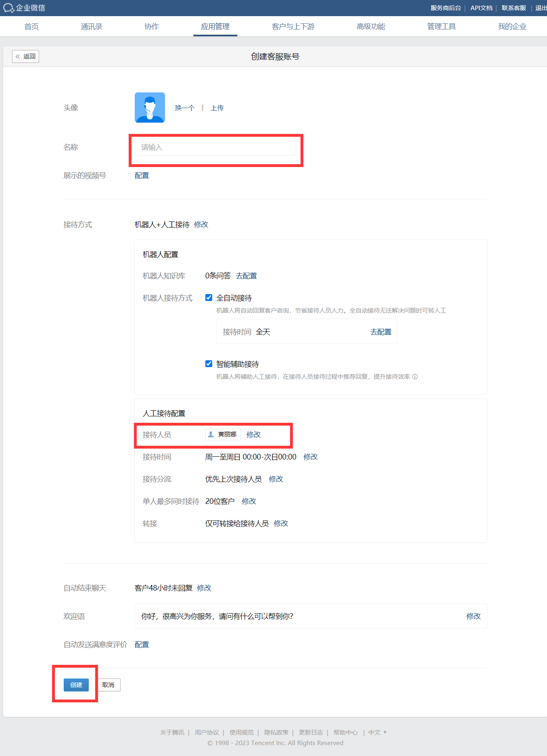Image resolution: width=547 pixels, height=756 pixels.
Task: Open API文档 link in top bar
Action: click(481, 8)
